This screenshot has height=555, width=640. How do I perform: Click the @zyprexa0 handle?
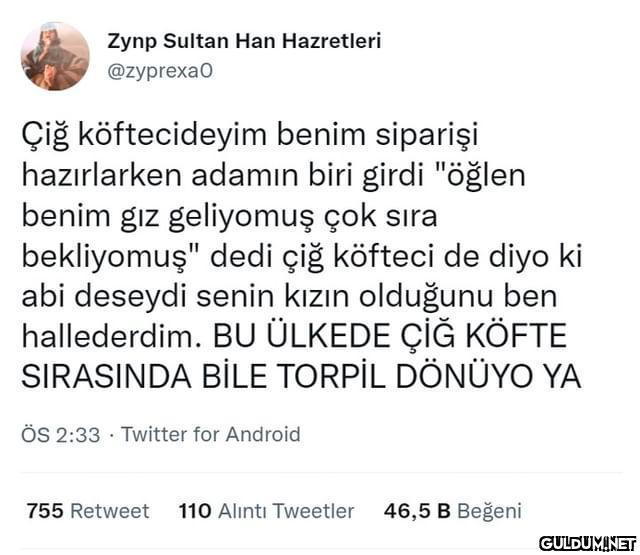(x=160, y=71)
